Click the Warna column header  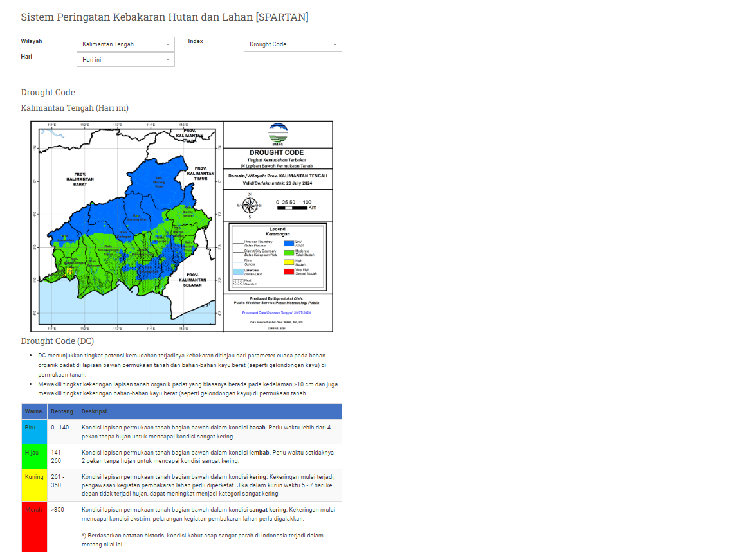click(35, 411)
